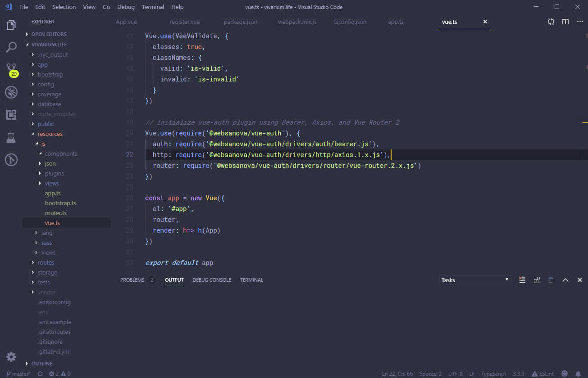Open the Extensions view in activity bar
Screen dimensions: 588x378
coord(11,115)
